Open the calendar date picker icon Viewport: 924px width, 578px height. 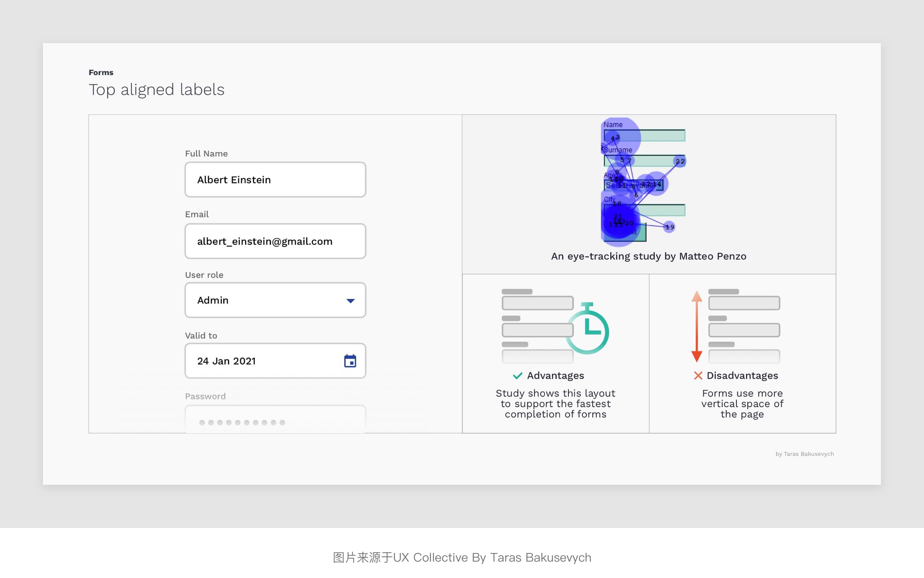pyautogui.click(x=350, y=361)
